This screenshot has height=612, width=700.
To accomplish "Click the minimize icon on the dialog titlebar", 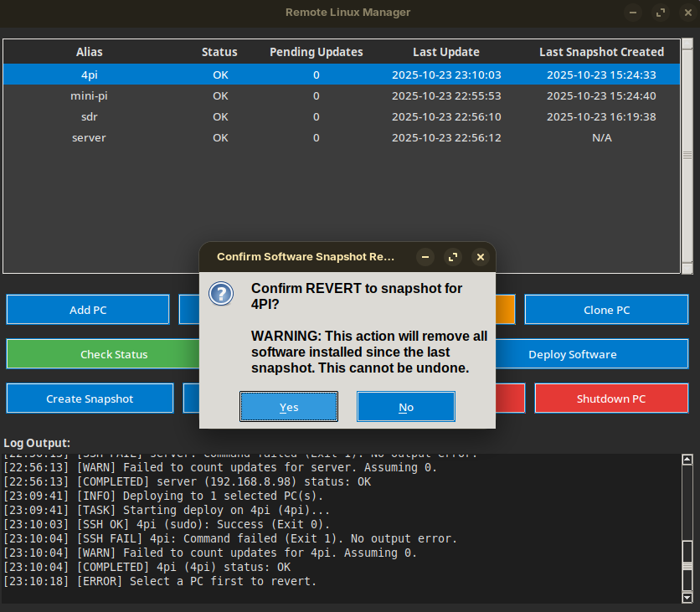I will click(425, 257).
